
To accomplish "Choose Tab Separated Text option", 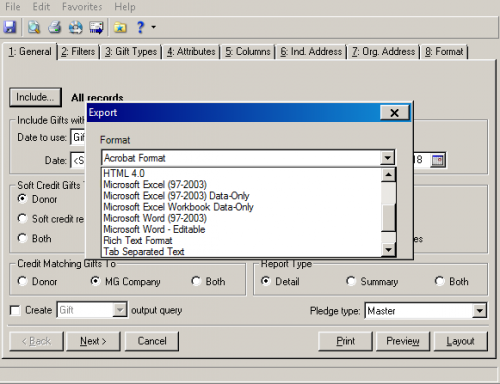I will pyautogui.click(x=242, y=251).
